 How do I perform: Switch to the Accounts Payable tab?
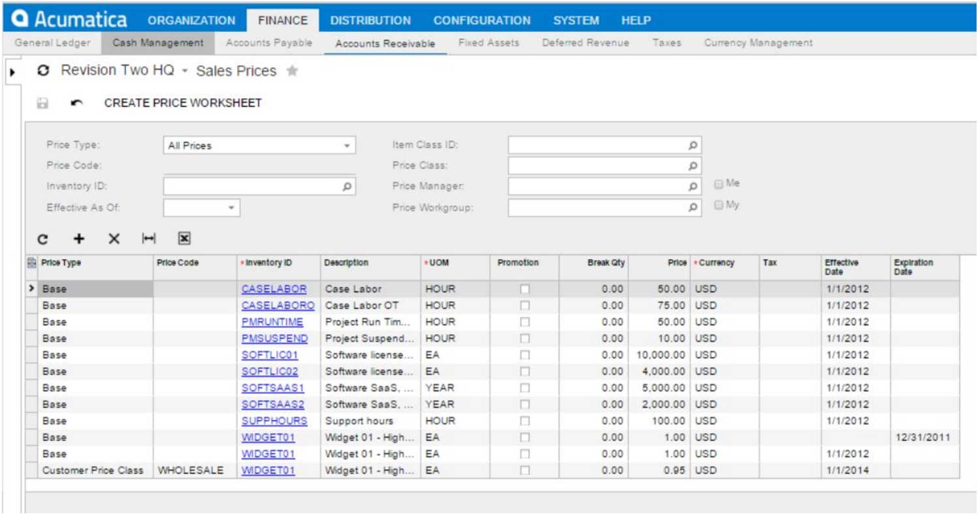click(269, 43)
